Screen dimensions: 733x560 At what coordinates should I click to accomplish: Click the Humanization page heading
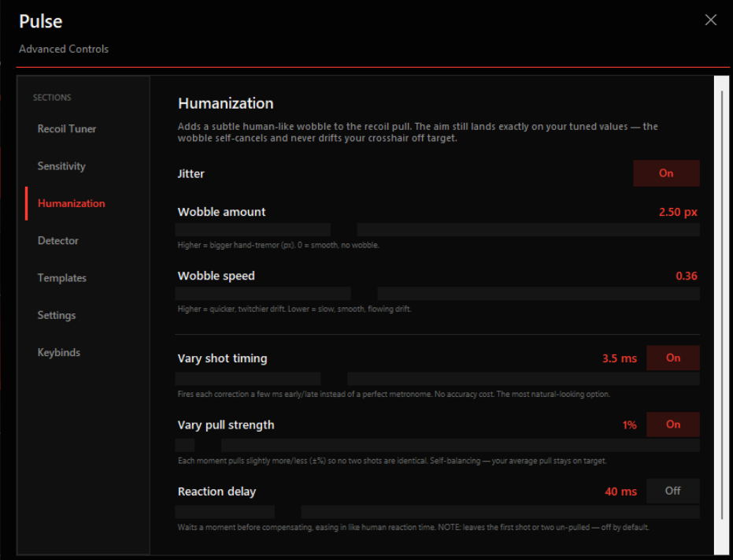226,103
